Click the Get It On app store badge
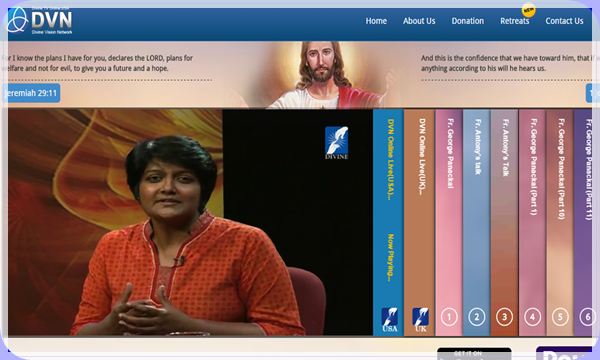Viewport: 600px width, 360px height. coord(474,353)
